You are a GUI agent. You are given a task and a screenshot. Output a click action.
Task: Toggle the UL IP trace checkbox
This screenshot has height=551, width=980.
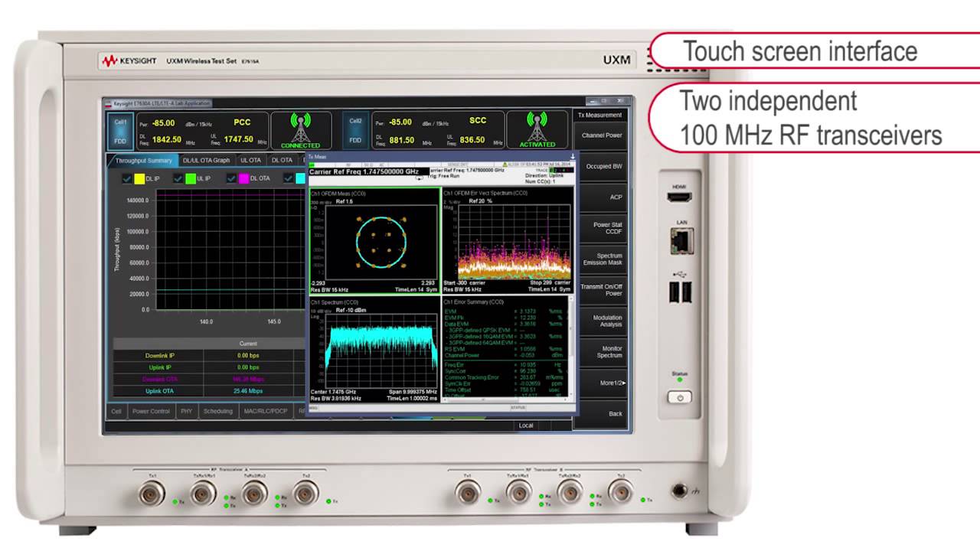[178, 178]
